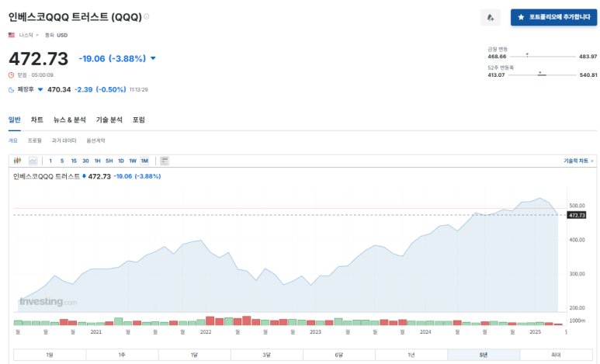The width and height of the screenshot is (600, 364).
Task: Set chart interval to 5H
Action: point(109,161)
